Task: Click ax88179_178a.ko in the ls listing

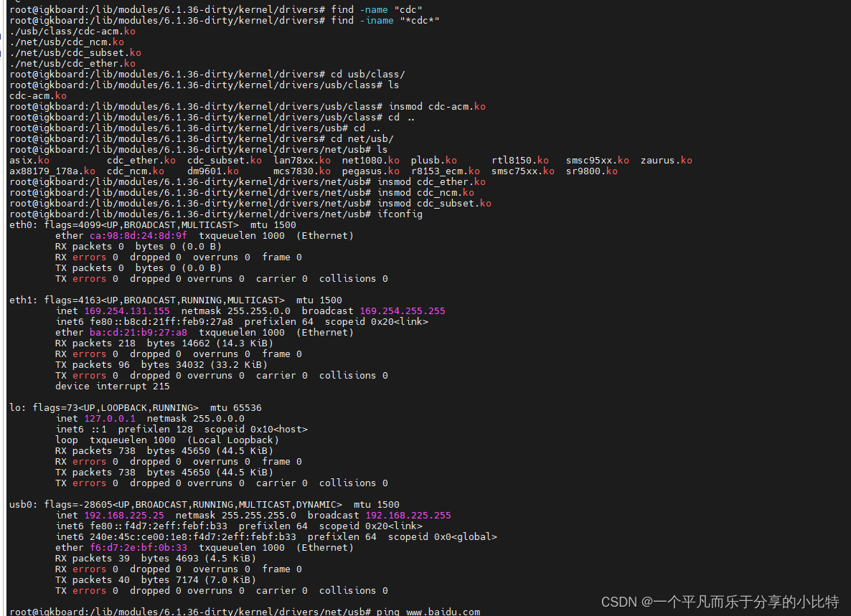Action: click(52, 171)
